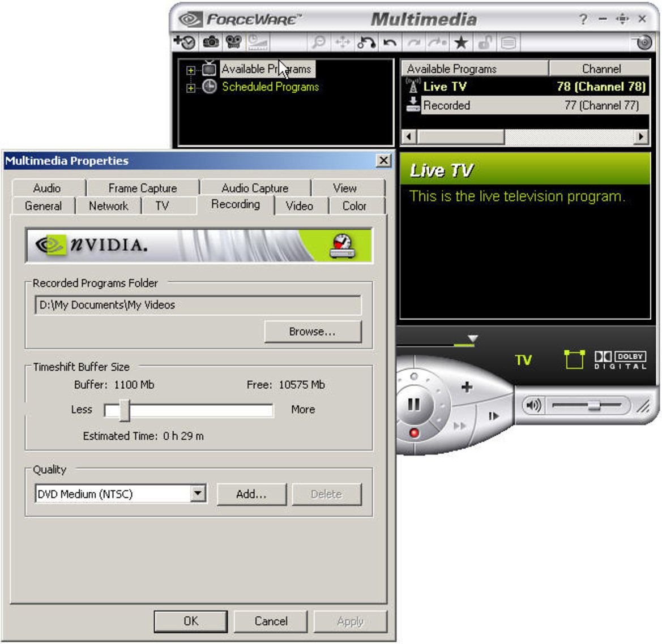The image size is (662, 644).
Task: Click the programs list scroll left arrow
Action: 408,136
